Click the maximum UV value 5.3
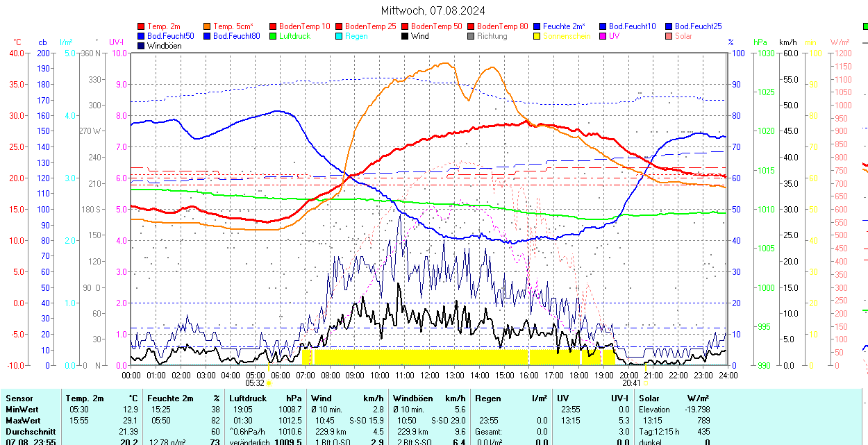The image size is (868, 445). click(x=624, y=421)
